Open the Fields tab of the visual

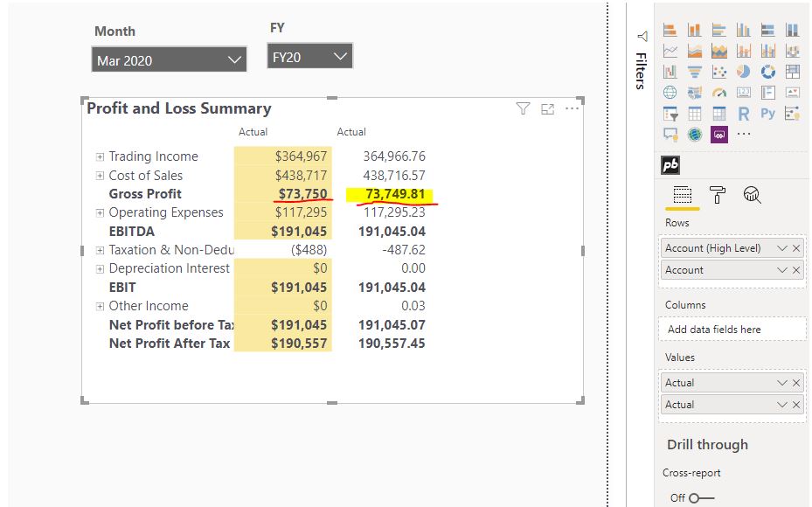[682, 195]
